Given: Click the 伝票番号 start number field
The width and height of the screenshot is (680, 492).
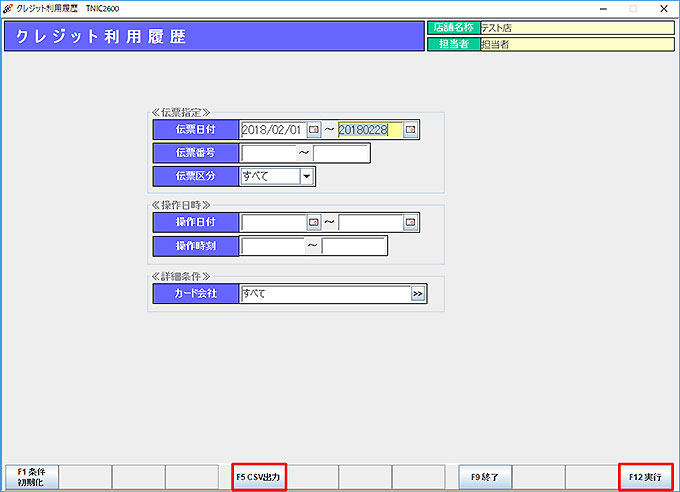Looking at the screenshot, I should [x=268, y=153].
